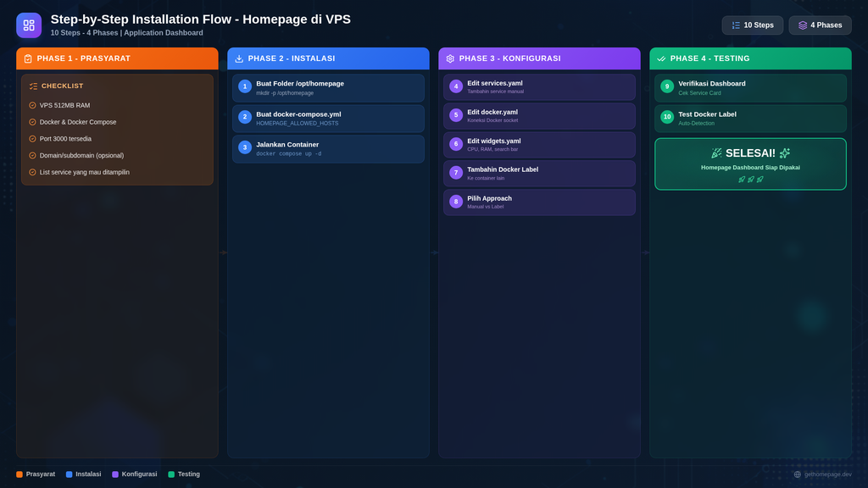Click the checklist icon beside CHECKLIST title
The image size is (868, 488).
[33, 86]
